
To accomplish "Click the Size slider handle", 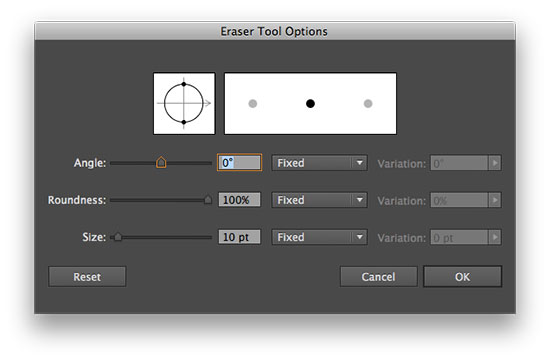I will coord(118,237).
